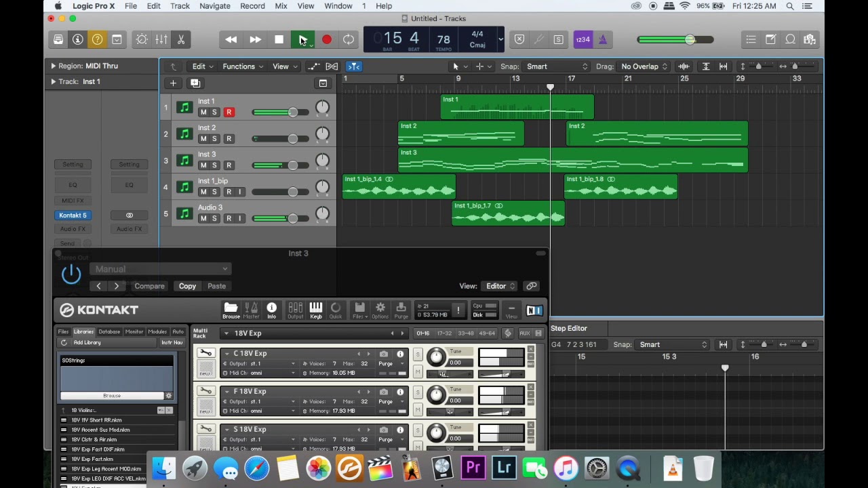This screenshot has height=488, width=868.
Task: Click the Kontakt 5 instrument slot
Action: pyautogui.click(x=73, y=216)
